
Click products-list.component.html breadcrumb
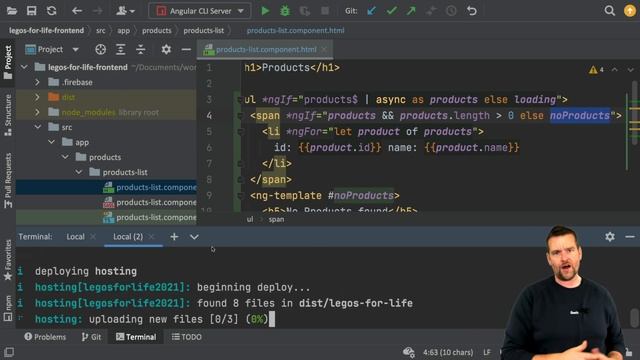[x=295, y=30]
